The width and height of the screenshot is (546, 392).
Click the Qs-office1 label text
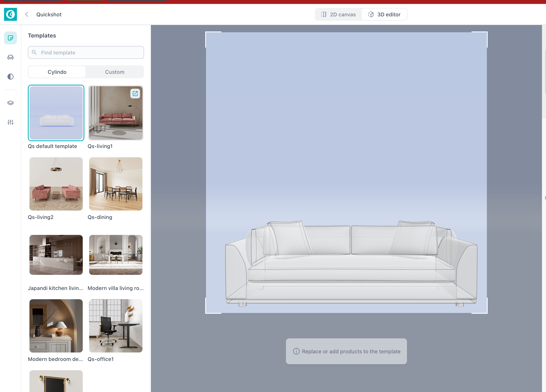pyautogui.click(x=101, y=359)
